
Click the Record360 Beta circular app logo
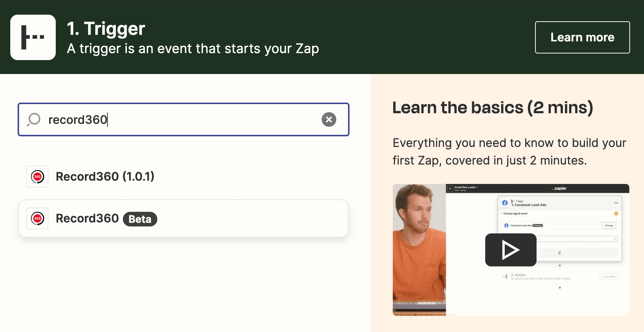pyautogui.click(x=37, y=218)
